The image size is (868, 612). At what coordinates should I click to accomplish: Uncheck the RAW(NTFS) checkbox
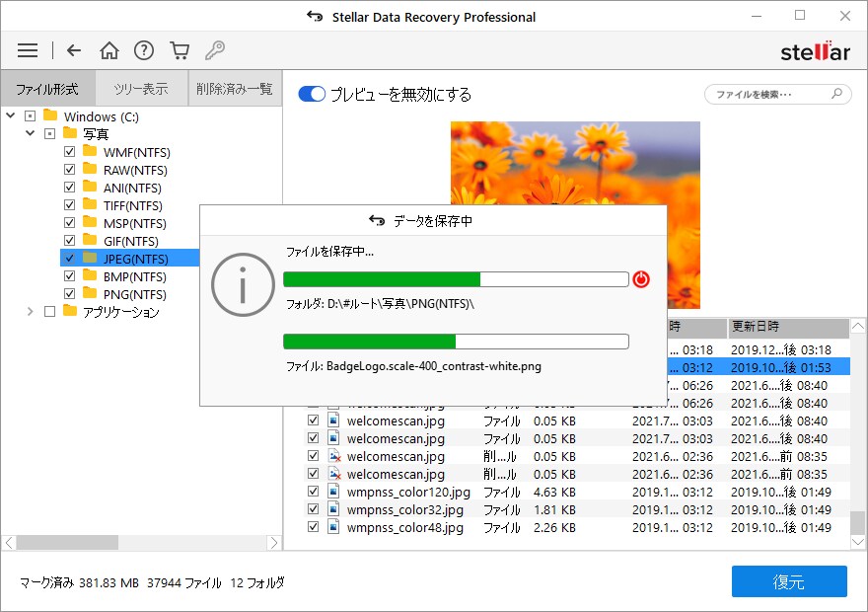69,170
